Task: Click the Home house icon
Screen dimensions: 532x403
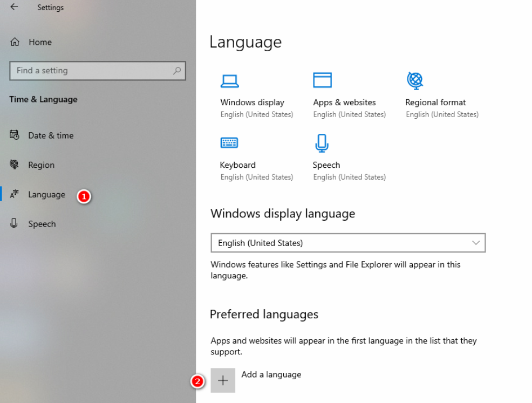Action: [15, 42]
